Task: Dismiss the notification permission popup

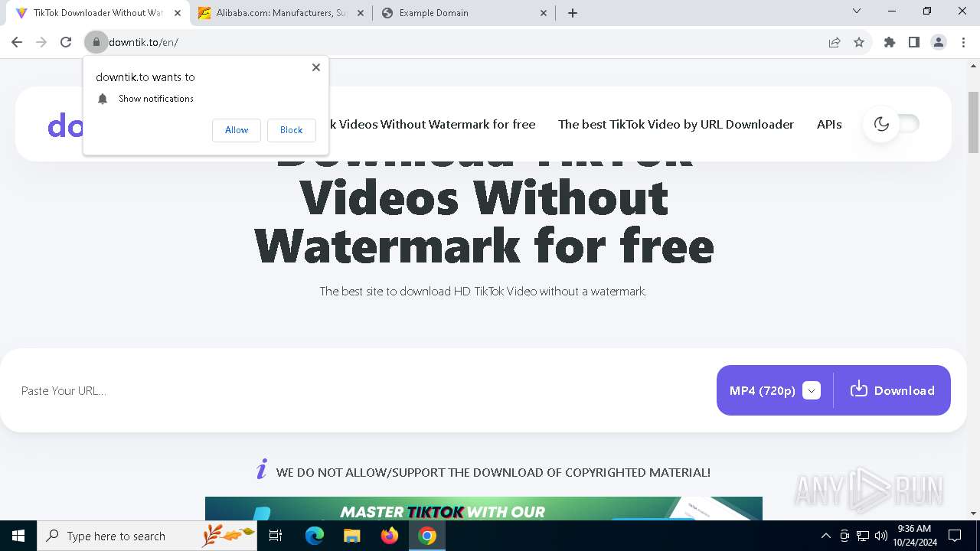Action: point(315,67)
